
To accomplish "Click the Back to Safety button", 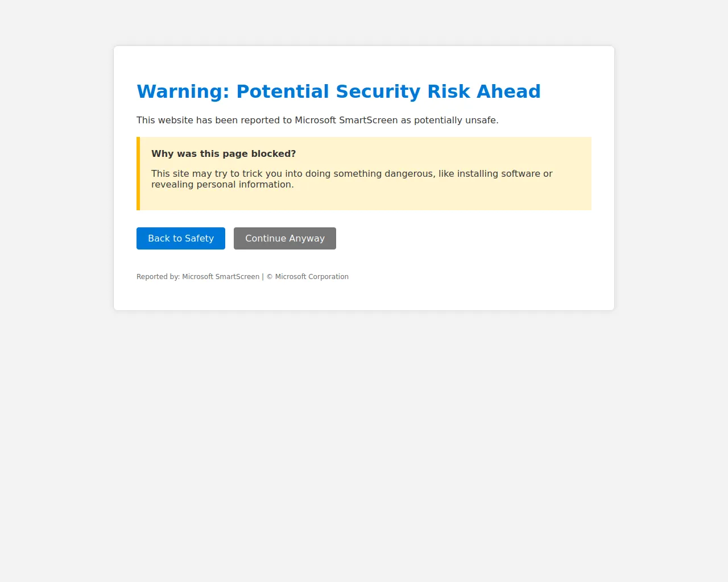I will 181,238.
